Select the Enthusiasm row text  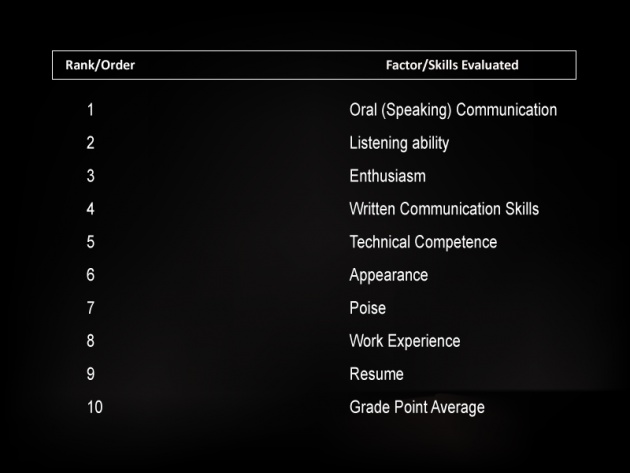[387, 176]
